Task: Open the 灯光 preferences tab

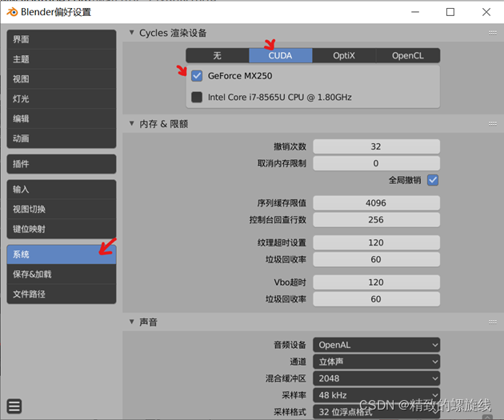Action: coord(62,99)
